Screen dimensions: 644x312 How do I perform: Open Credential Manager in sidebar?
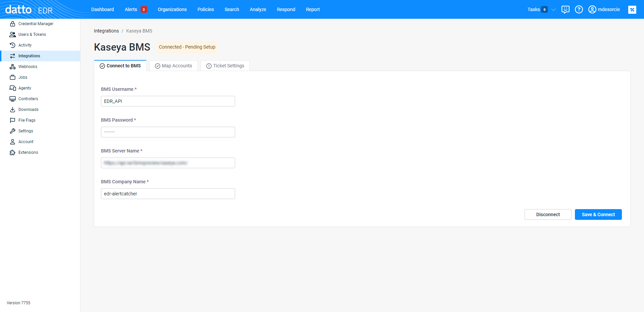(36, 24)
